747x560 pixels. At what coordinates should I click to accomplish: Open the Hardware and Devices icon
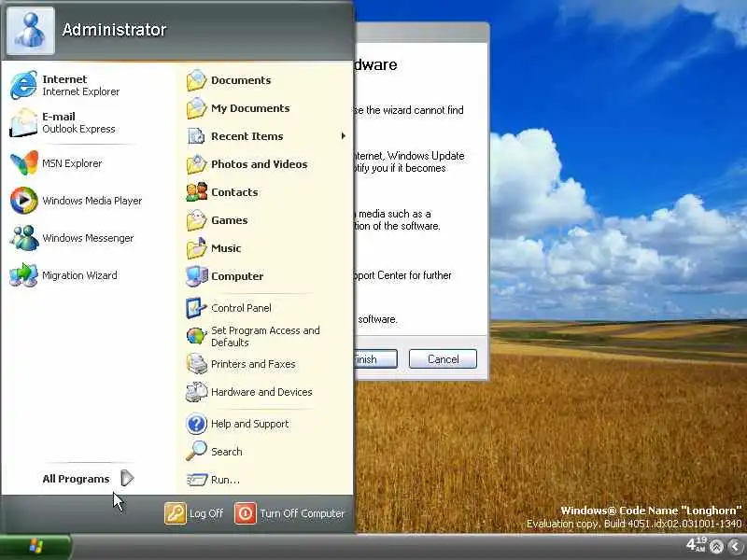click(196, 392)
